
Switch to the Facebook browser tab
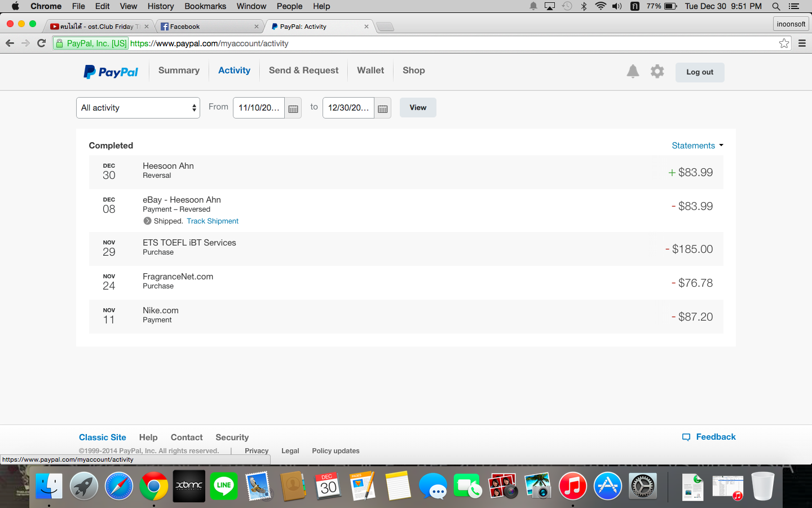pyautogui.click(x=209, y=27)
